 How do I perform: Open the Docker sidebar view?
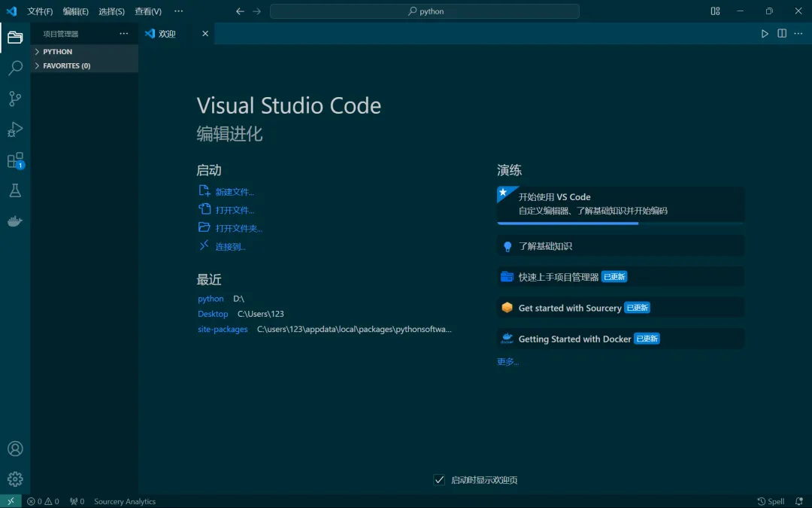[15, 221]
